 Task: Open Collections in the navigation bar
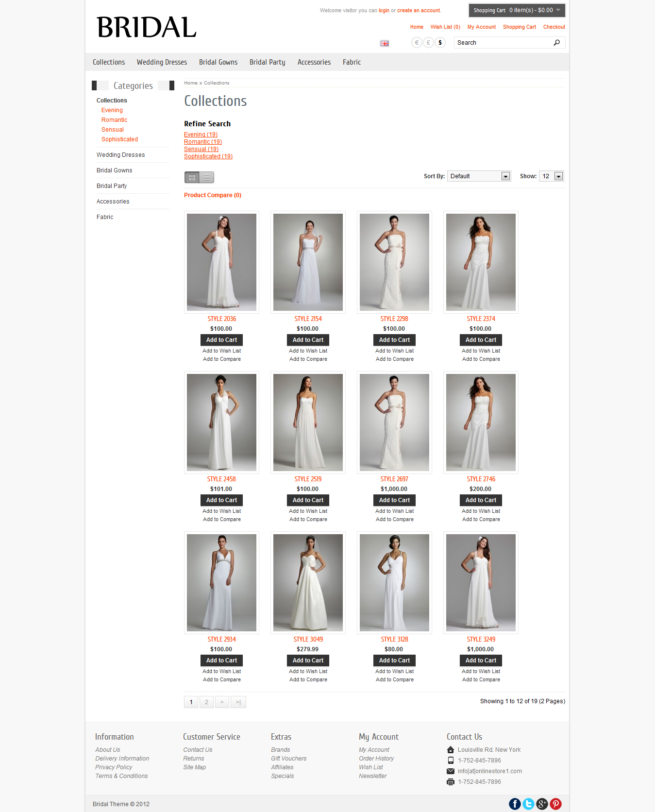click(109, 62)
